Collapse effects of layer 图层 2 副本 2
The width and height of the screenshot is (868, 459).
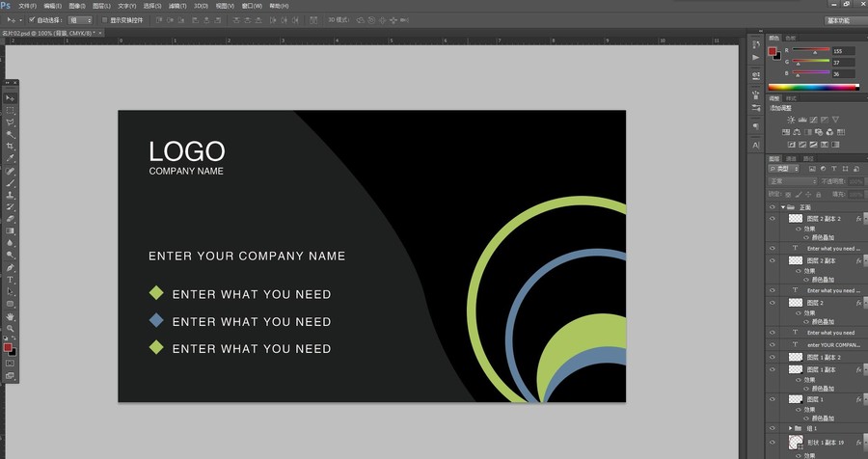click(865, 219)
